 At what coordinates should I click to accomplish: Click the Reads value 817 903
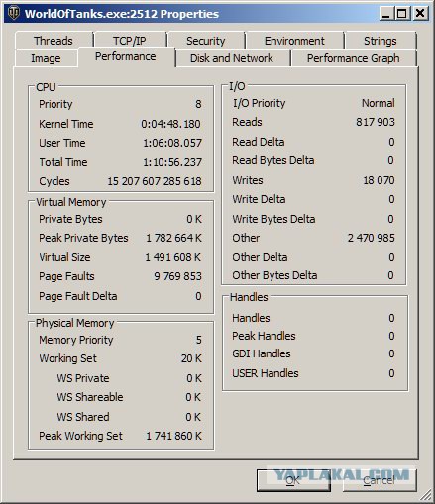[376, 122]
